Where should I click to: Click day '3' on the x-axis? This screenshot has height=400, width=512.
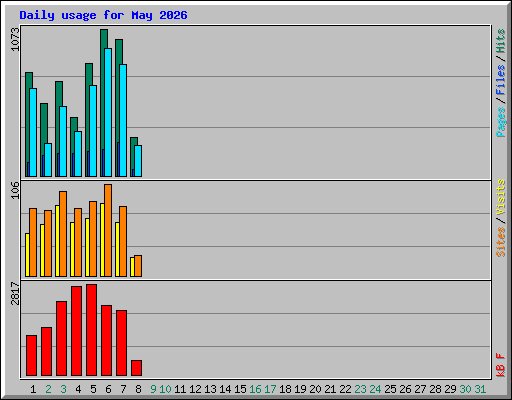click(63, 389)
